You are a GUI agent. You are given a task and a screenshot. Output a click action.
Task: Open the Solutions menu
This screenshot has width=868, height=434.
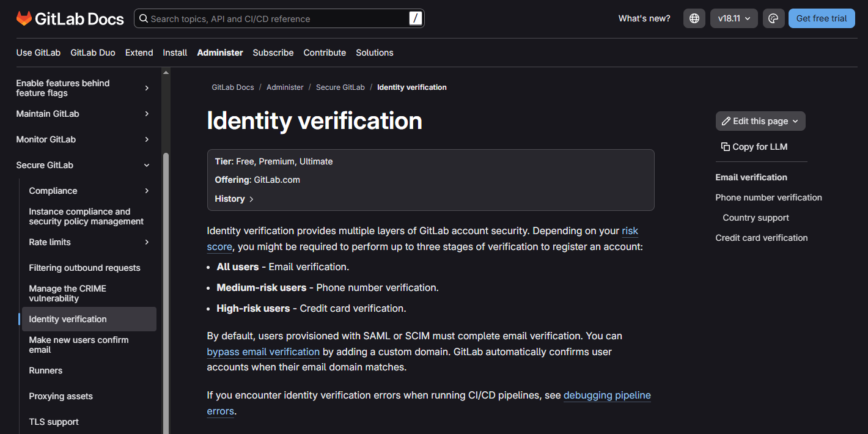tap(375, 53)
